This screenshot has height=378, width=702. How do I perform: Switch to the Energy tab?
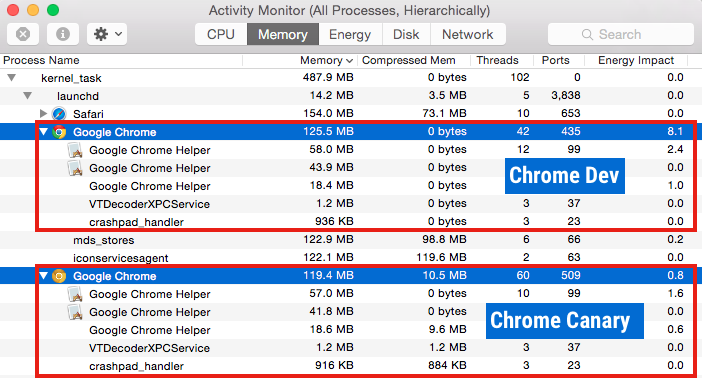point(350,34)
